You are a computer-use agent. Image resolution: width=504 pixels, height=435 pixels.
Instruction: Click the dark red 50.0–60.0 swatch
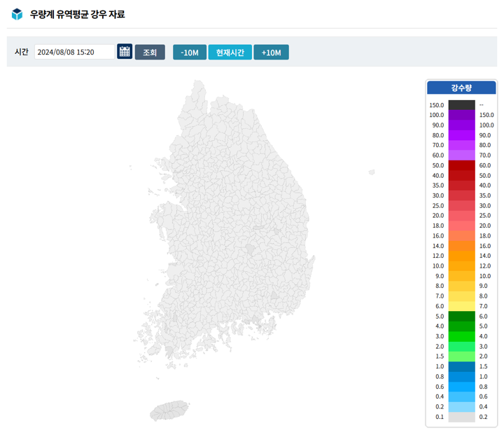[x=461, y=165]
